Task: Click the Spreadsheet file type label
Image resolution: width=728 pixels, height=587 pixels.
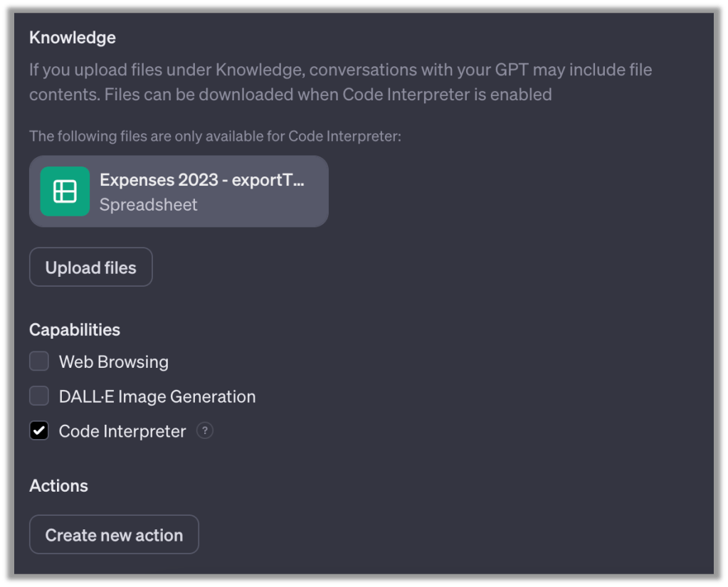Action: click(x=149, y=205)
